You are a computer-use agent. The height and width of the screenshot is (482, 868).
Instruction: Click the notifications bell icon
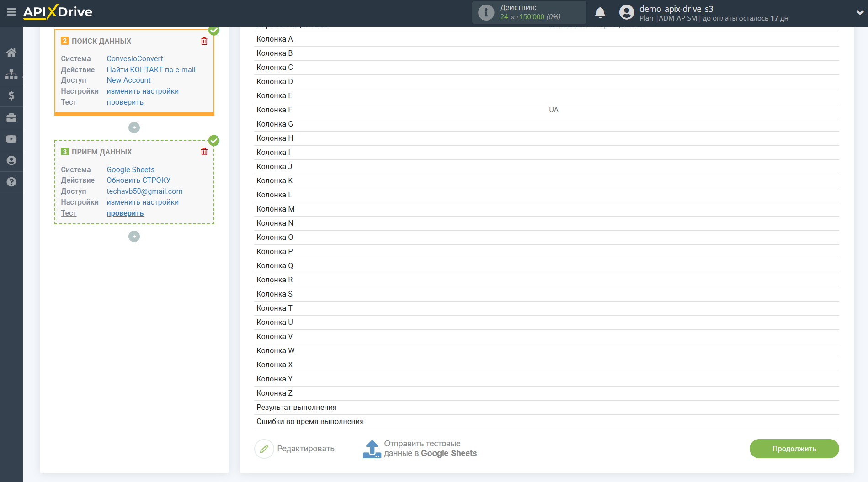tap(600, 13)
